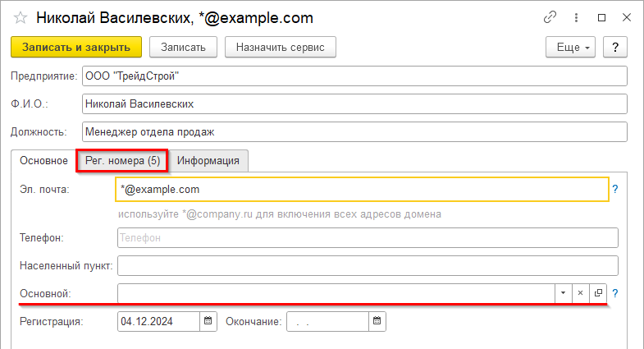Click into the Населенный пункт field

(x=368, y=265)
